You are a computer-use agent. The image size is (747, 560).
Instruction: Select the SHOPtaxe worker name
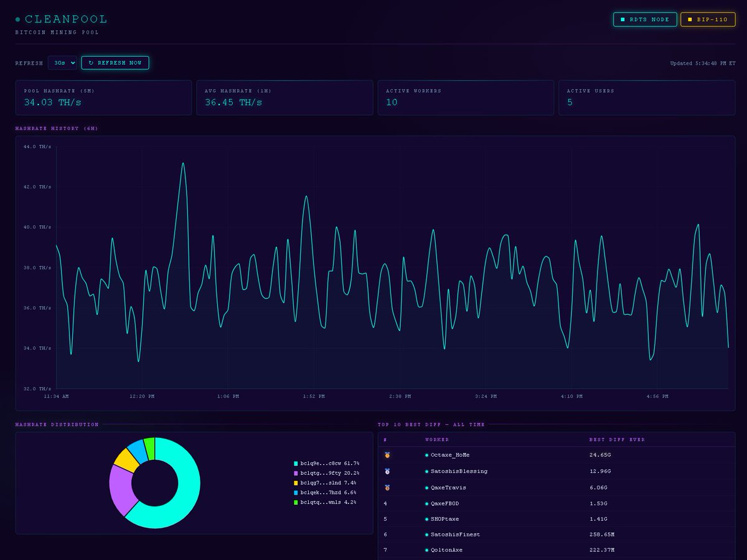point(445,519)
